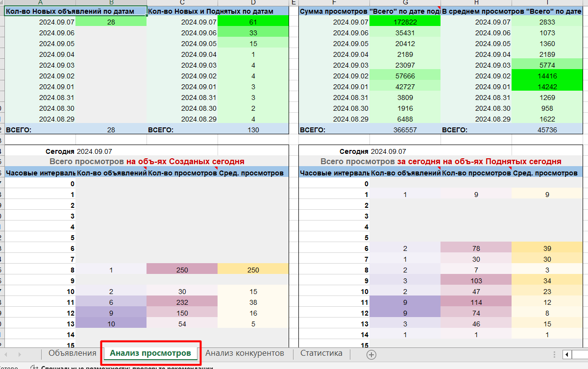Select the narrow column E header
Image resolution: width=588 pixels, height=369 pixels.
[x=294, y=3]
